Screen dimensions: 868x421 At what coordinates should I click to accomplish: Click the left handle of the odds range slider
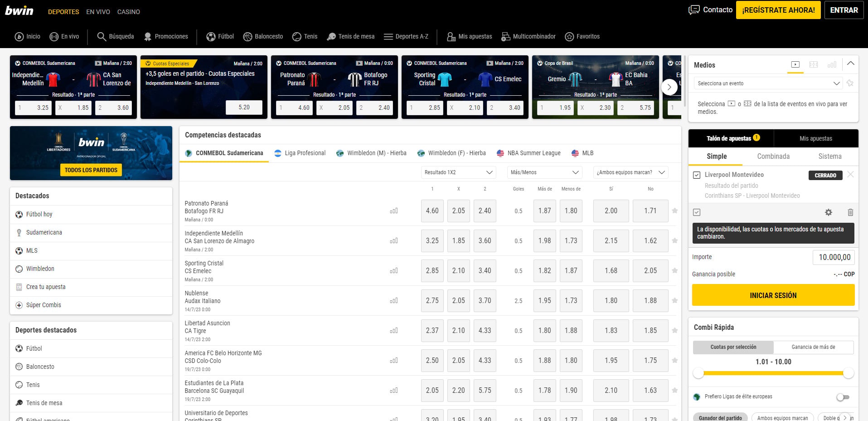(698, 373)
